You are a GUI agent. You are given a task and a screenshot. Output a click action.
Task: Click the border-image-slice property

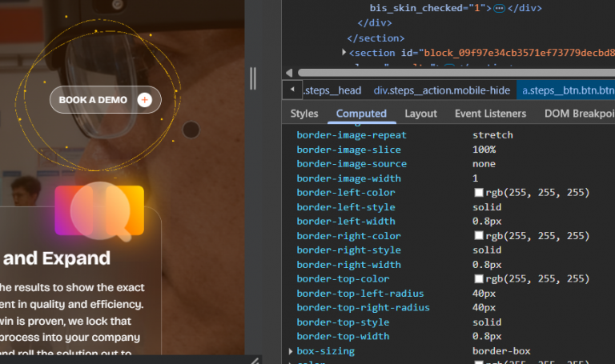348,150
